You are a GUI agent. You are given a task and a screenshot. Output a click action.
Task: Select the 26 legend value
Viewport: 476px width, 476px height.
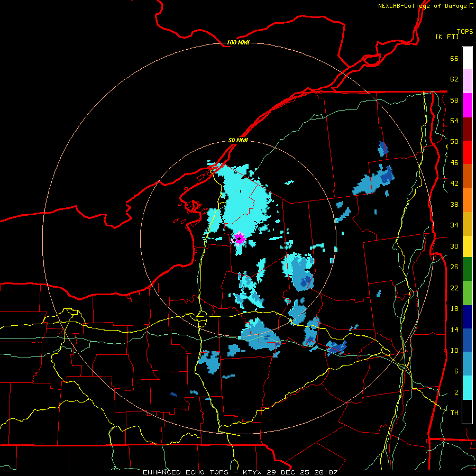click(454, 267)
